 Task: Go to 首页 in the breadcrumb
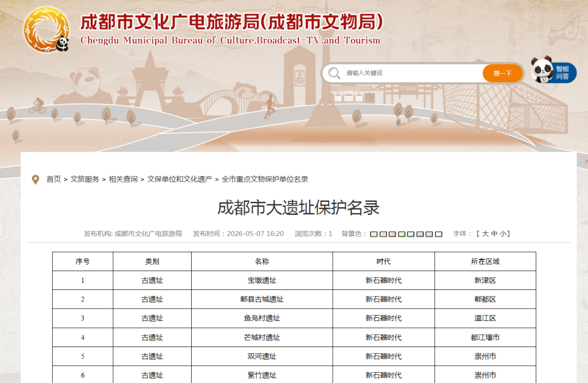click(53, 180)
